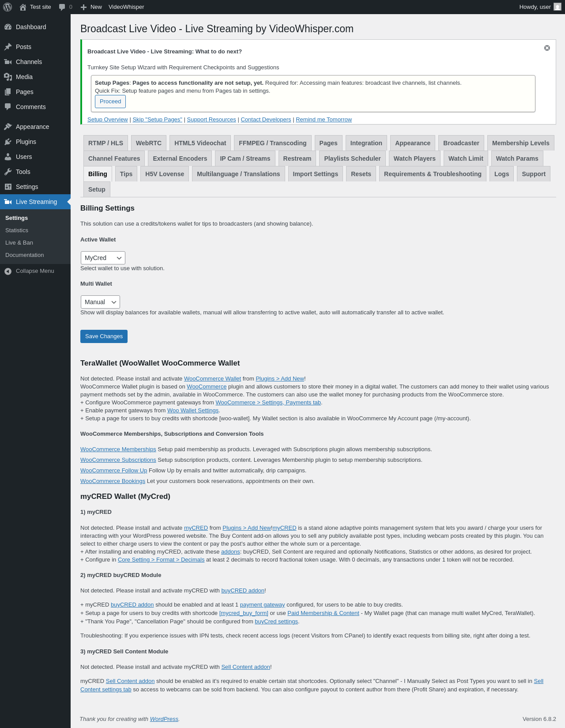Click the Live Streaming camera icon

(8, 202)
